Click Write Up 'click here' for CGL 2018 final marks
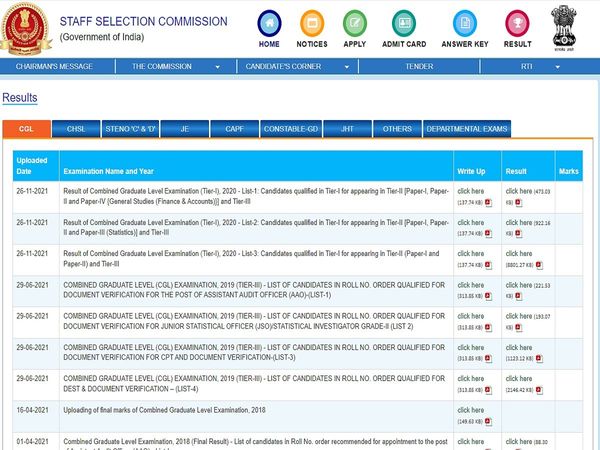Screen dimensions: 600x450 (471, 410)
